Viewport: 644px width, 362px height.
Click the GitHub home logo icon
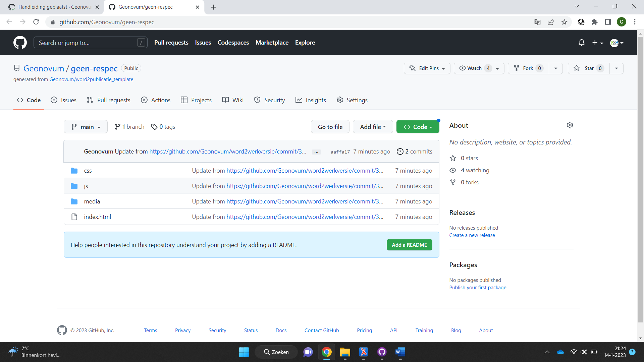pos(20,43)
